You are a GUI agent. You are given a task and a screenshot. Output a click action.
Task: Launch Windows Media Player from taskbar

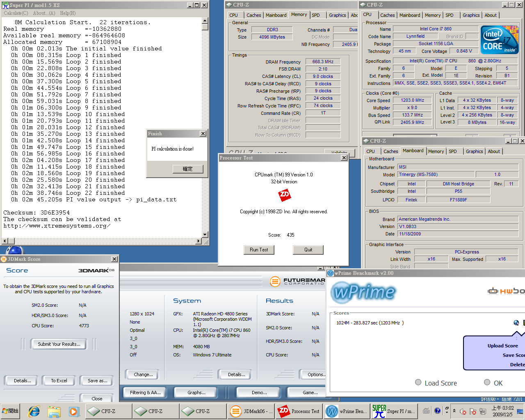click(x=73, y=411)
